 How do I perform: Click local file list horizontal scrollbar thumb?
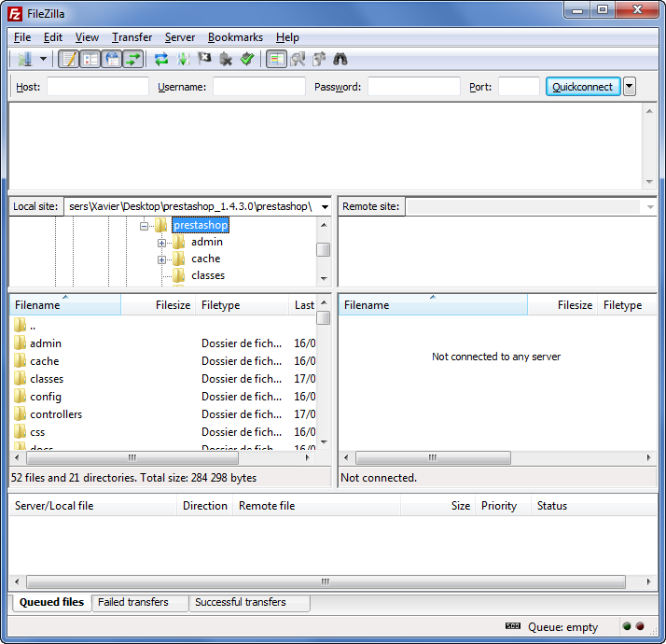[x=132, y=458]
